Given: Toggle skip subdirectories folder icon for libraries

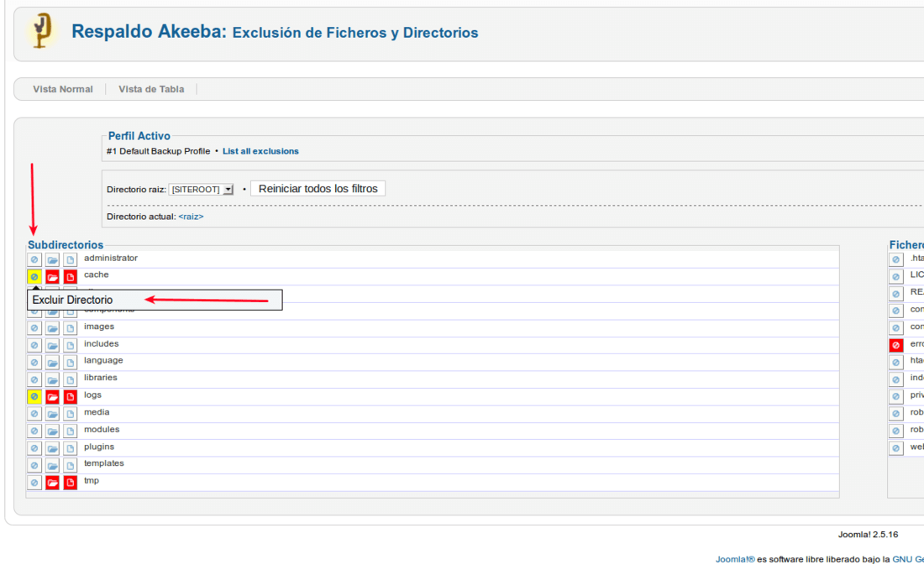Looking at the screenshot, I should (x=52, y=379).
